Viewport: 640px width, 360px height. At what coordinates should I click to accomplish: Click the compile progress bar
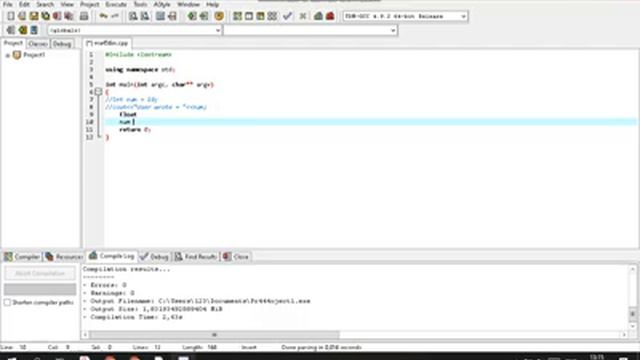point(40,289)
